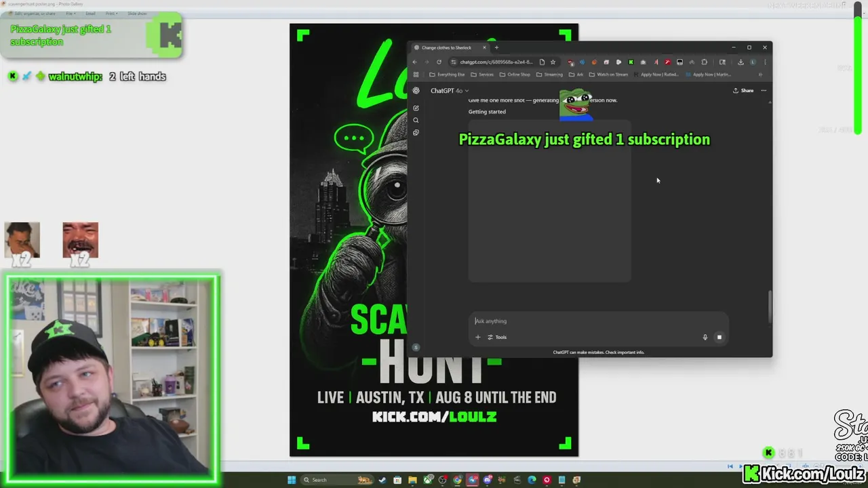Click the browser forward arrow

click(x=427, y=62)
